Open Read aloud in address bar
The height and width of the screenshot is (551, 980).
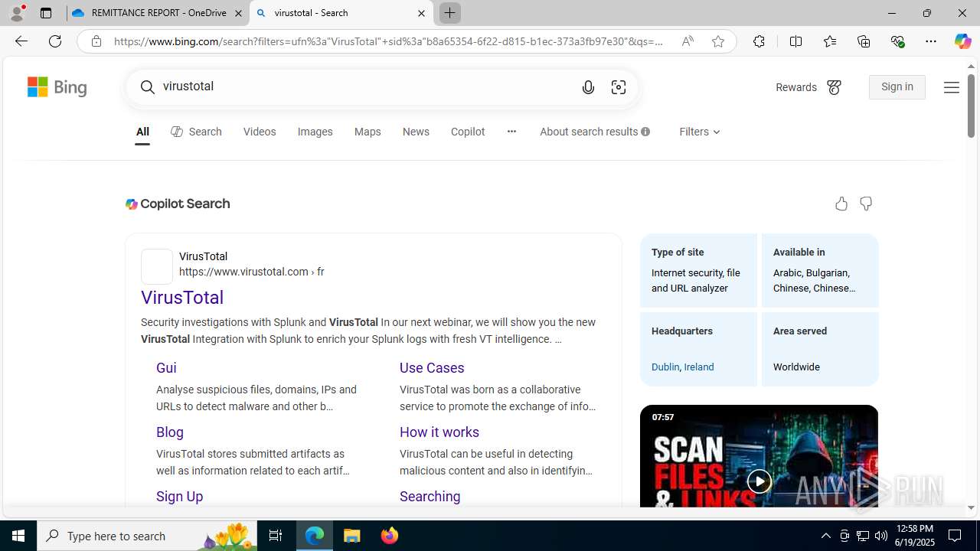pyautogui.click(x=688, y=41)
